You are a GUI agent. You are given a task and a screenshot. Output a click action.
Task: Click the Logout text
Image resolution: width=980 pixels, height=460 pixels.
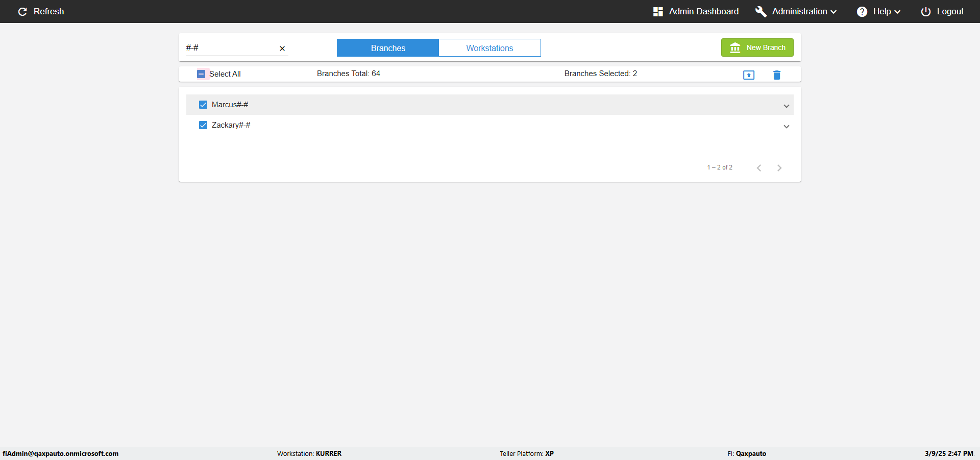pyautogui.click(x=950, y=11)
